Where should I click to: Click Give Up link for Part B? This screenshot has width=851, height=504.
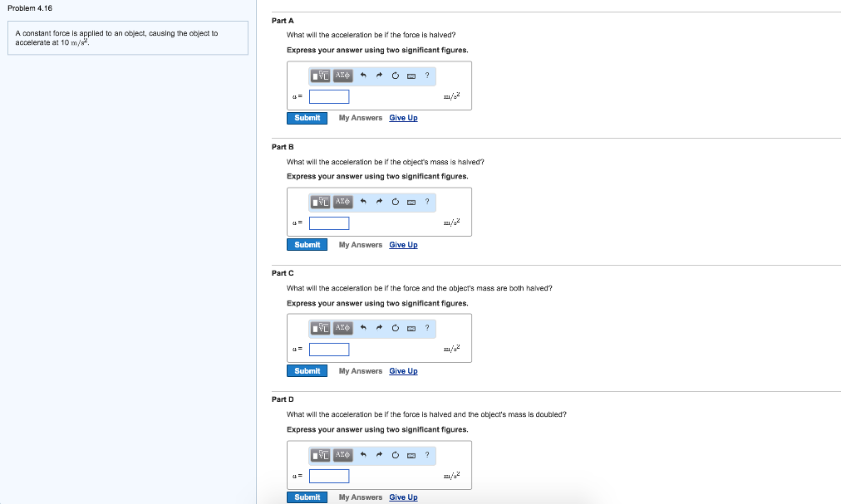click(403, 245)
